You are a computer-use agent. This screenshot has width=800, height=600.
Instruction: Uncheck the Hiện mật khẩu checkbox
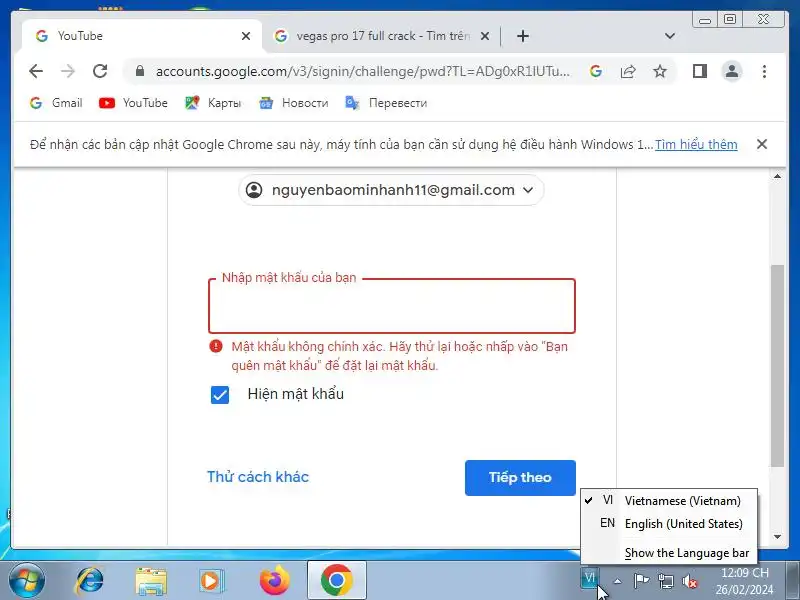click(x=220, y=395)
